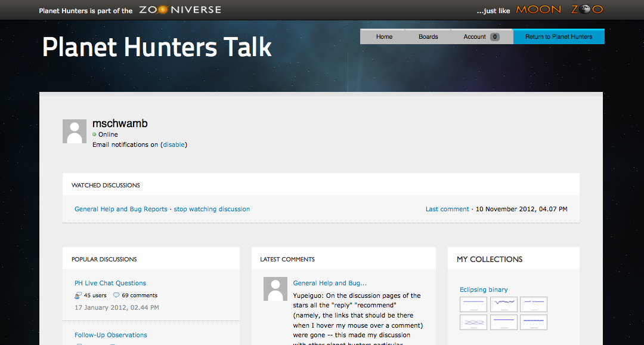Screen dimensions: 644x345
Task: Click the Yupeiguo commenter avatar
Action: (x=275, y=289)
